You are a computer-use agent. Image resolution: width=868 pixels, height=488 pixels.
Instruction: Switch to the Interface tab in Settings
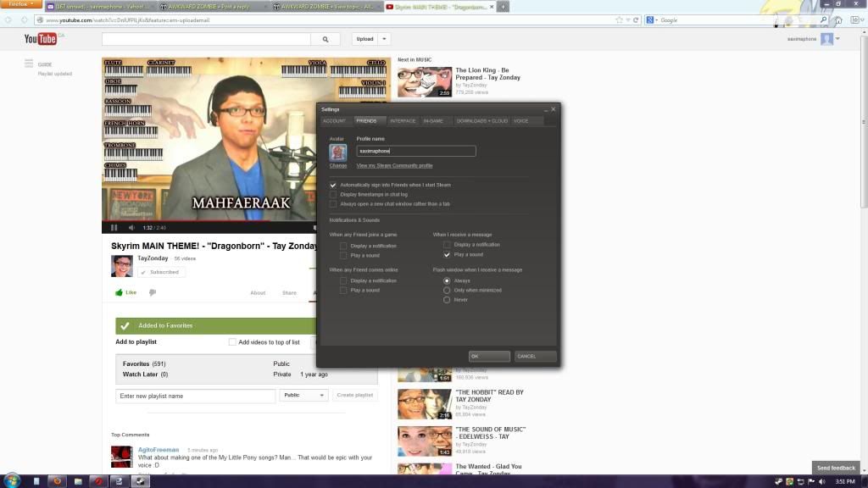coord(403,121)
